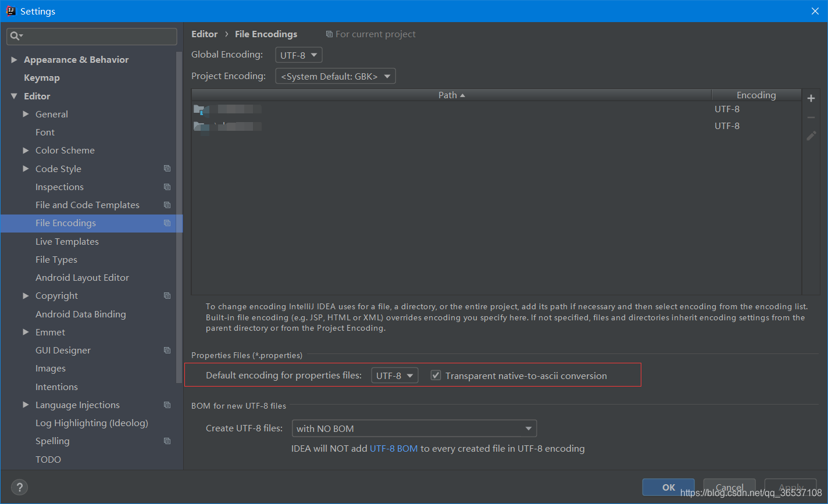Click project-level icon beside File Encodings

pyautogui.click(x=167, y=223)
